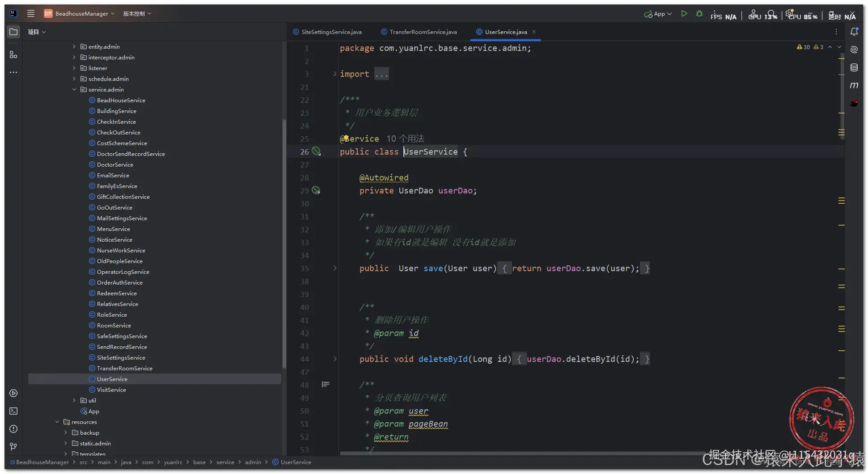Open the Structure tool window icon
This screenshot has height=474, width=868.
tap(13, 55)
